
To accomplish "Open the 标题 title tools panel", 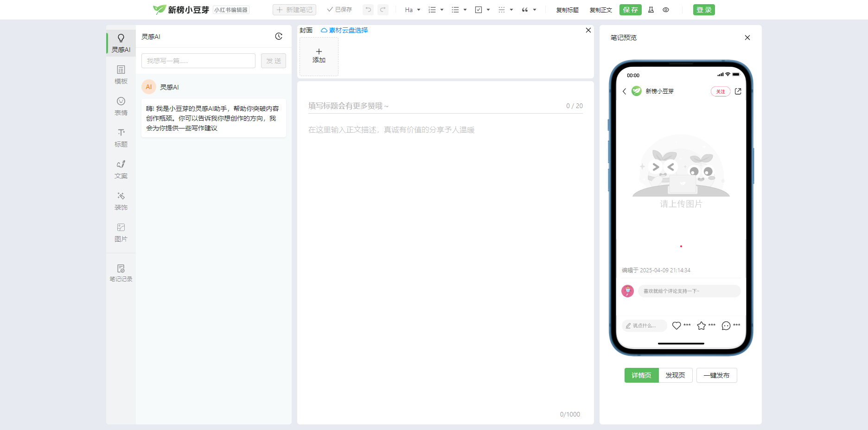I will click(x=121, y=138).
